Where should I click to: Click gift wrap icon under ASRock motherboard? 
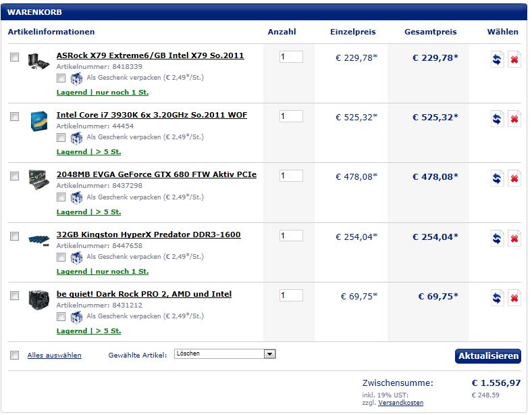(x=76, y=78)
